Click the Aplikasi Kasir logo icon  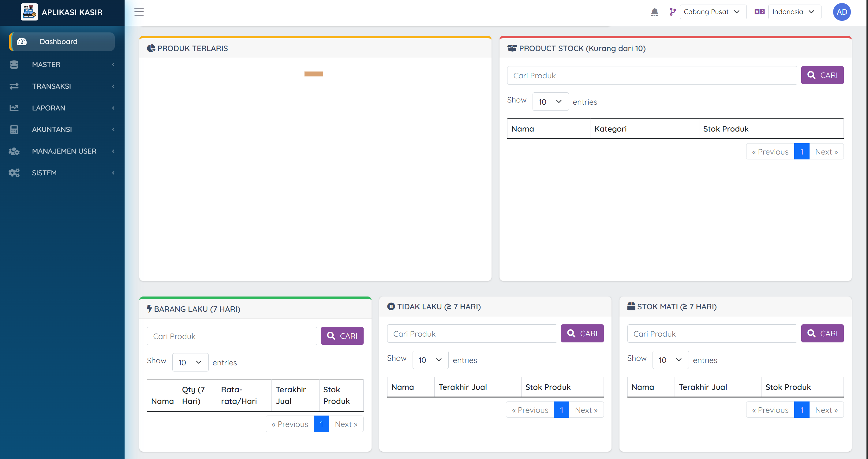pos(29,12)
